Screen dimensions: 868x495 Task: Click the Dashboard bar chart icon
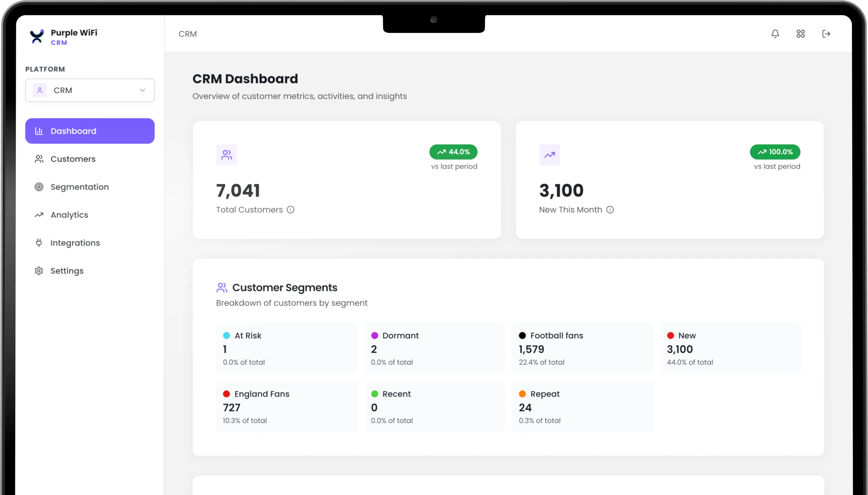pyautogui.click(x=39, y=131)
